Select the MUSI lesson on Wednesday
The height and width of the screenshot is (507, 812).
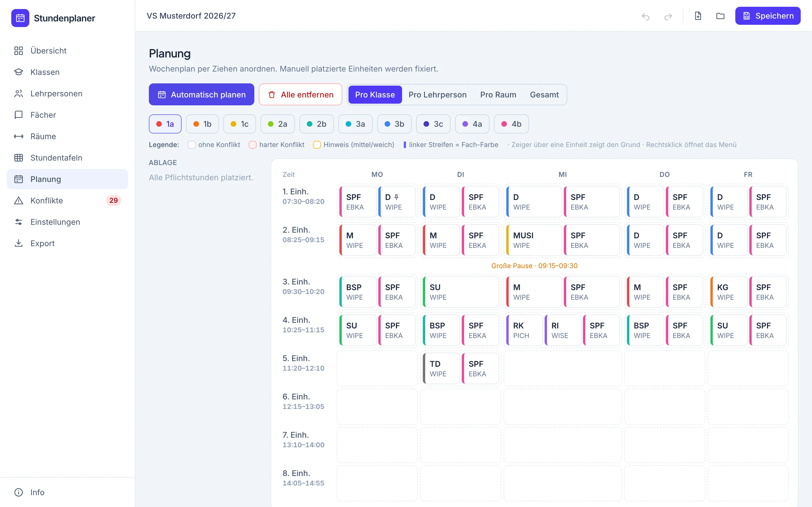[534, 240]
